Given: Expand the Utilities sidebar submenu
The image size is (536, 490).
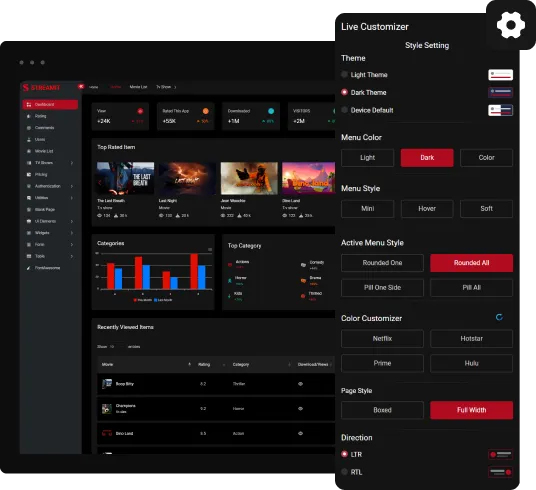Looking at the screenshot, I should tap(72, 198).
